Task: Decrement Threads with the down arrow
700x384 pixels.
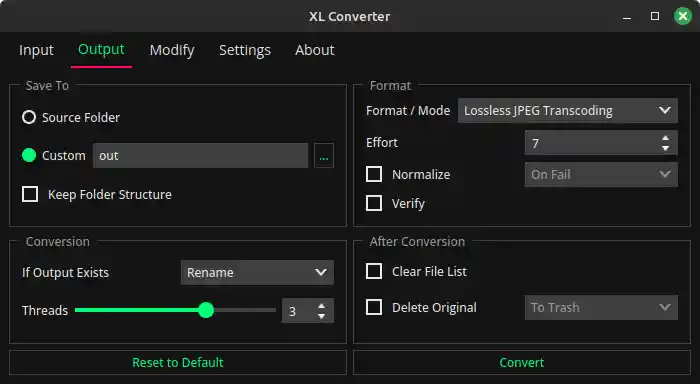Action: pyautogui.click(x=321, y=316)
